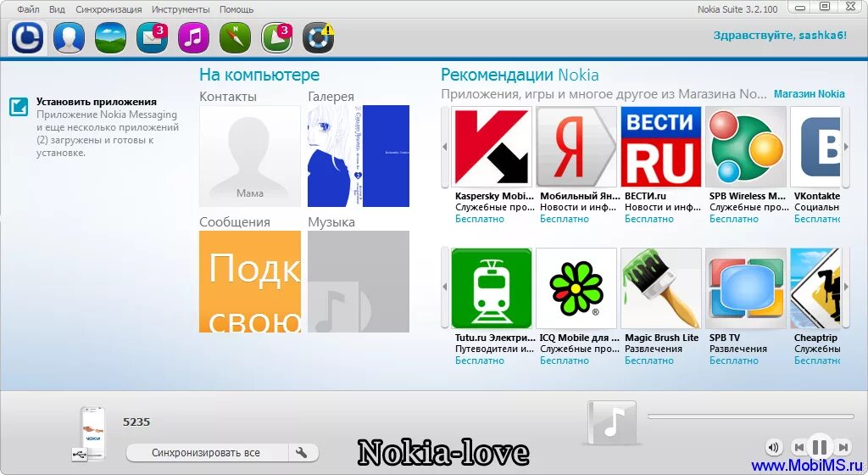Click the Контакты heading

228,97
